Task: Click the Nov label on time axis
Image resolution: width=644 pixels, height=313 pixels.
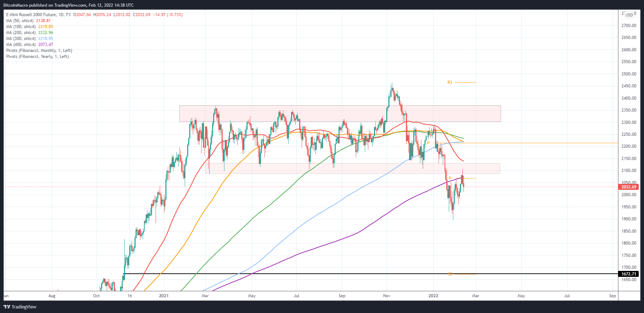Action: pyautogui.click(x=387, y=296)
